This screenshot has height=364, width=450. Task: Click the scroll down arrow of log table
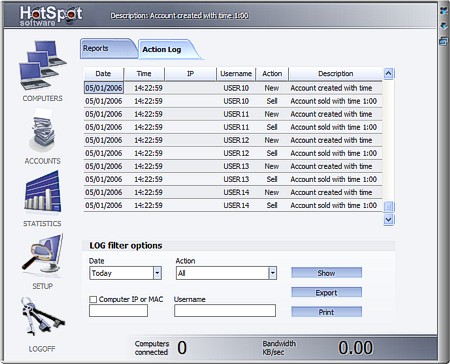click(389, 220)
